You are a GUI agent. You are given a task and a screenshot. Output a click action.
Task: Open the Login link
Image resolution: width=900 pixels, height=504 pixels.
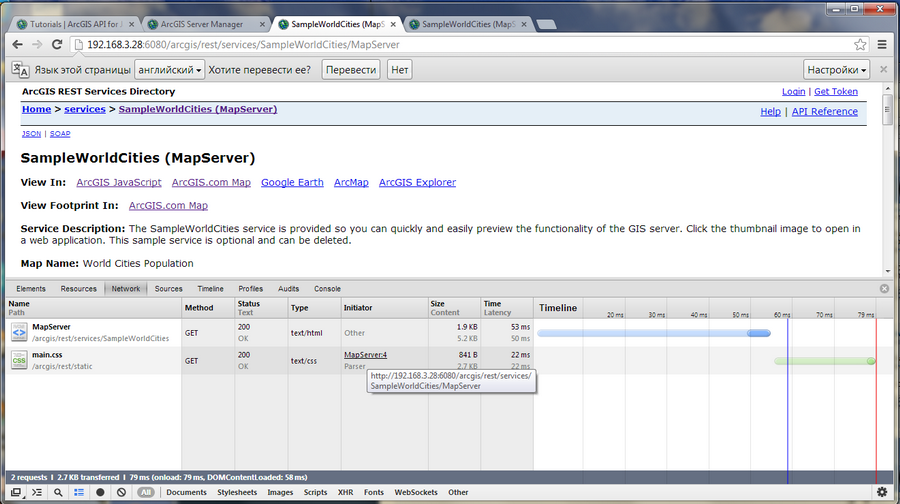[x=793, y=91]
